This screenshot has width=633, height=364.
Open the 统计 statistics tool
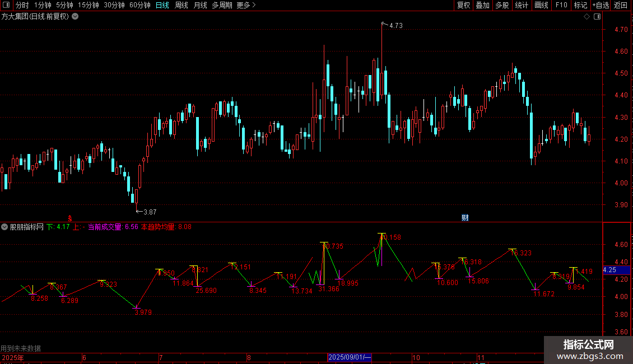click(x=522, y=5)
